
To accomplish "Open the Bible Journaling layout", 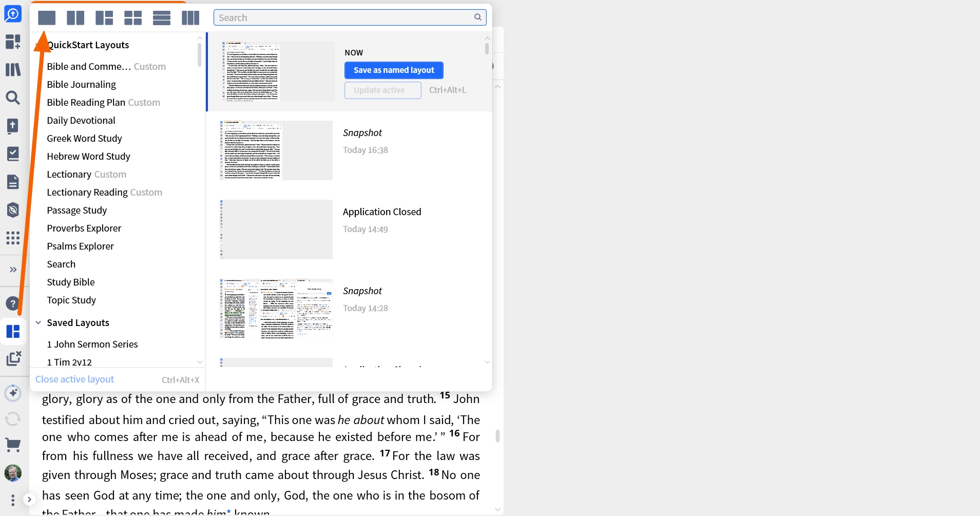I will point(82,84).
